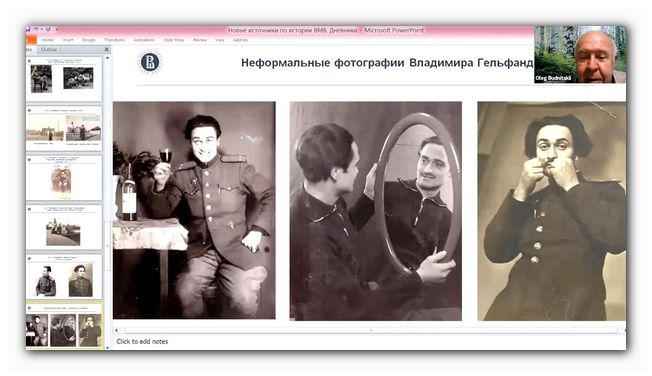Close the slide thumbnails pane with the X
Viewport: 652px width, 376px height.
(x=106, y=49)
